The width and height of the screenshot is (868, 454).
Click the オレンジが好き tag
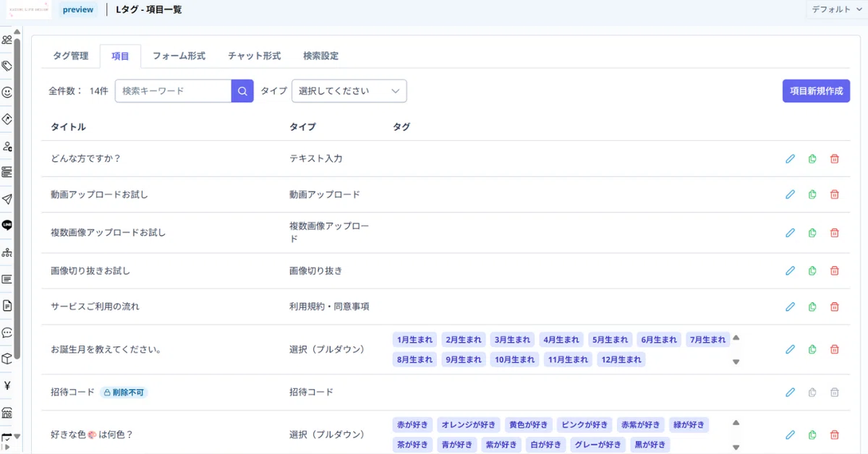(468, 425)
